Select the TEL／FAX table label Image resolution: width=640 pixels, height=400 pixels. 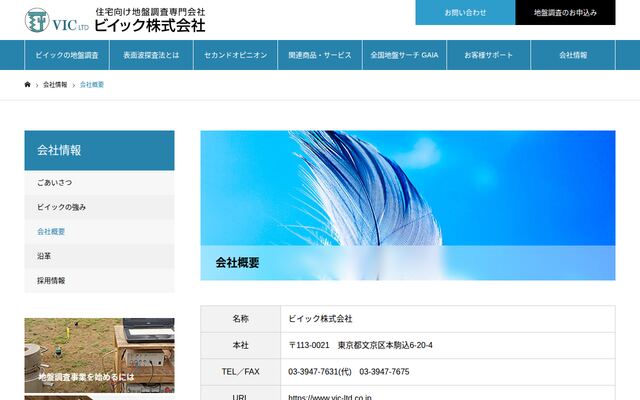pyautogui.click(x=240, y=372)
